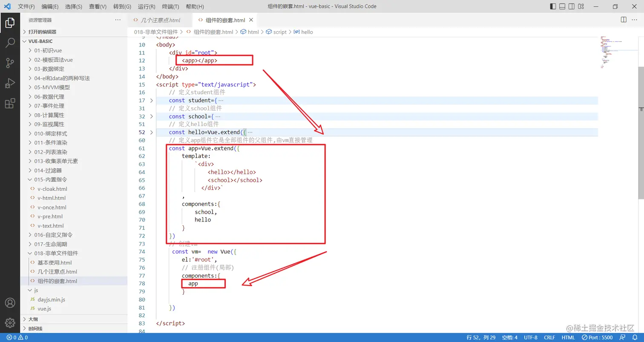Switch to 几个注意点.html editor tab
The width and height of the screenshot is (644, 342).
(160, 20)
